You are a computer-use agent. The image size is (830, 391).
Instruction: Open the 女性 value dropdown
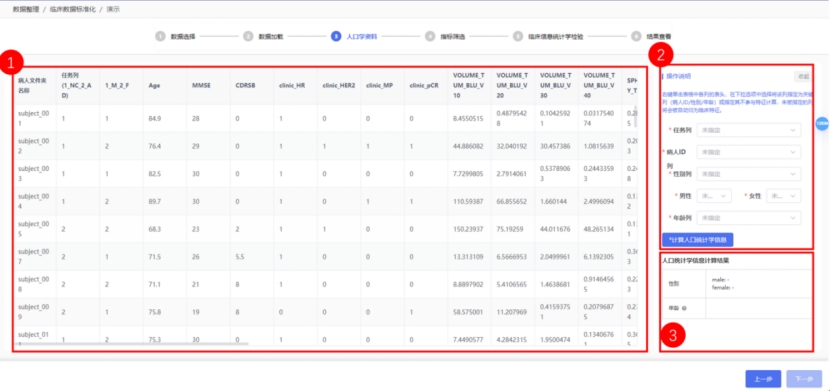[x=783, y=196]
